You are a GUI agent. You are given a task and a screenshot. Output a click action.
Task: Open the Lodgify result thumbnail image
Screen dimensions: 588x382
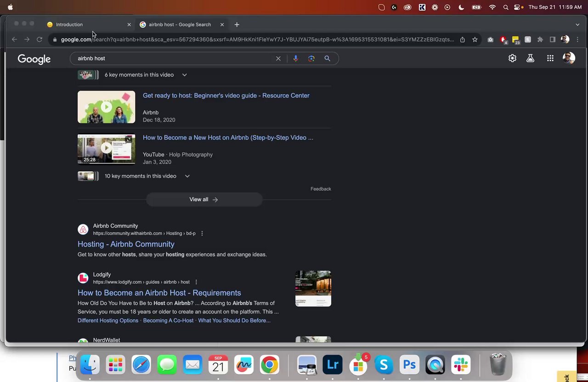[313, 288]
